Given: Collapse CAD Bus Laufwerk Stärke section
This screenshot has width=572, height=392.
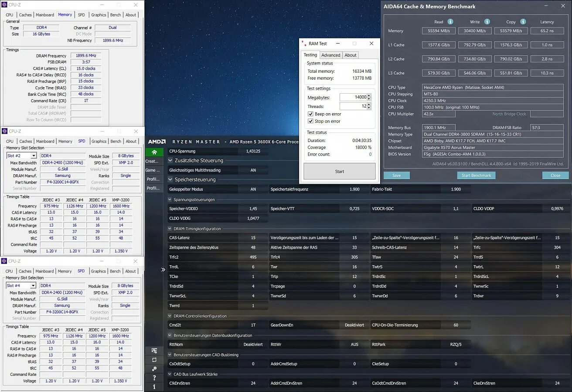Looking at the screenshot, I should point(170,374).
